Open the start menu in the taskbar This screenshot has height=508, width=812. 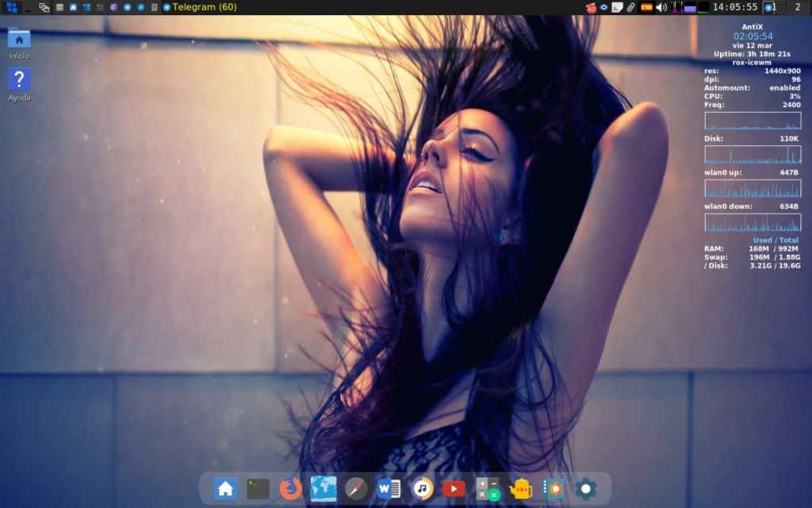pyautogui.click(x=11, y=7)
